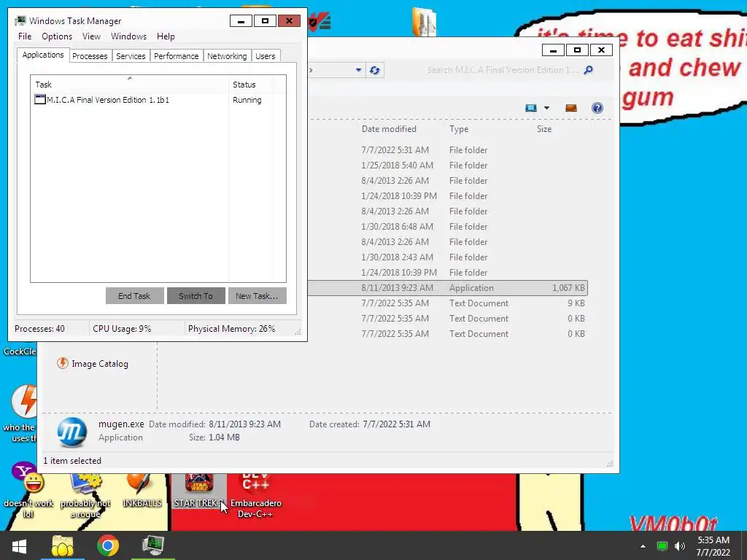Image resolution: width=747 pixels, height=560 pixels.
Task: Select the folder row dated 1/24/2018 10:39 PM first
Action: coord(447,195)
